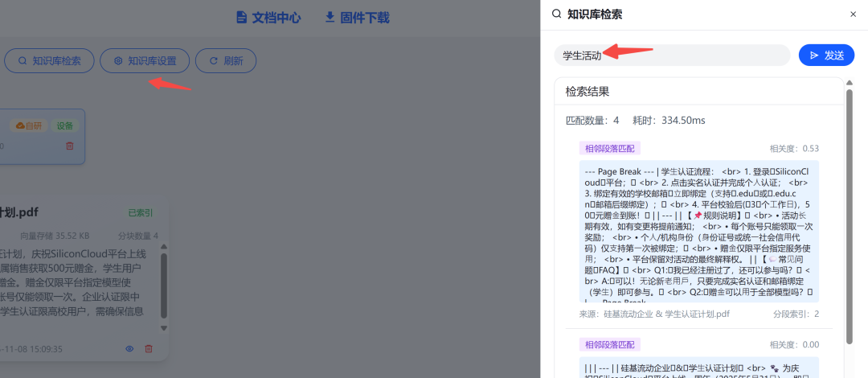Click the 已索引 status badge

coord(141,213)
